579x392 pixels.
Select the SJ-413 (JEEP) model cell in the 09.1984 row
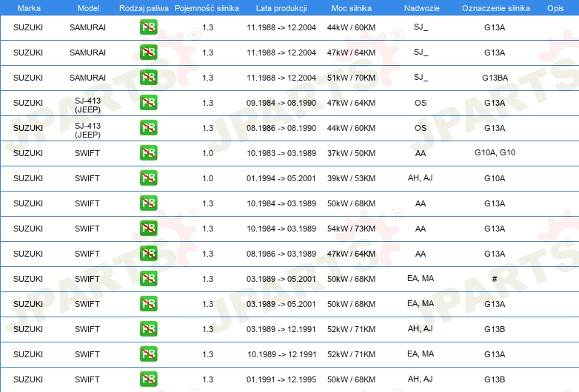(87, 105)
